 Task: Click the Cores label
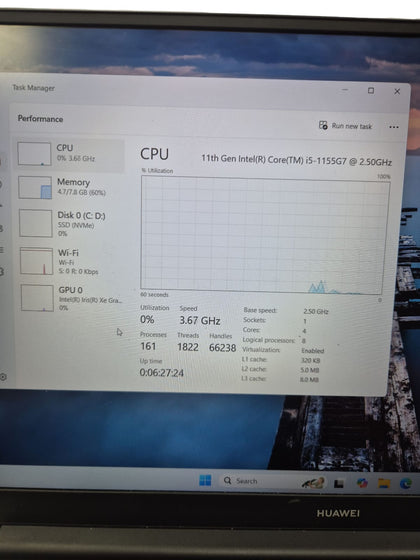(x=251, y=330)
